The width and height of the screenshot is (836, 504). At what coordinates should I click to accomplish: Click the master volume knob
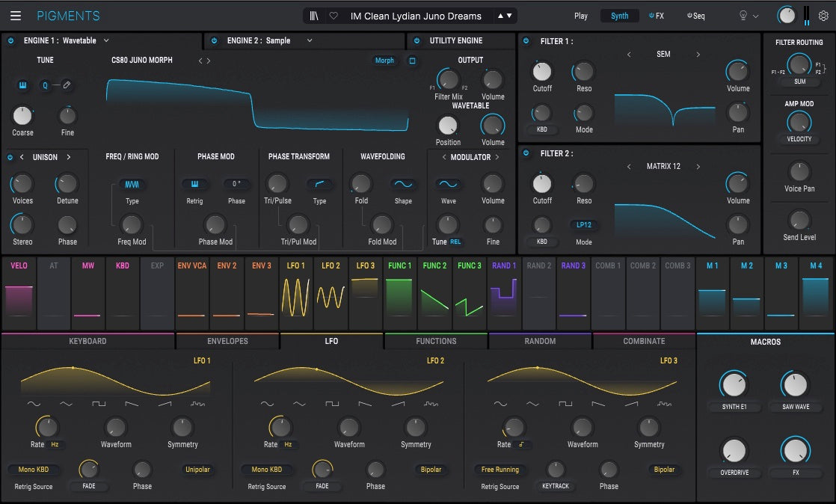pos(787,16)
